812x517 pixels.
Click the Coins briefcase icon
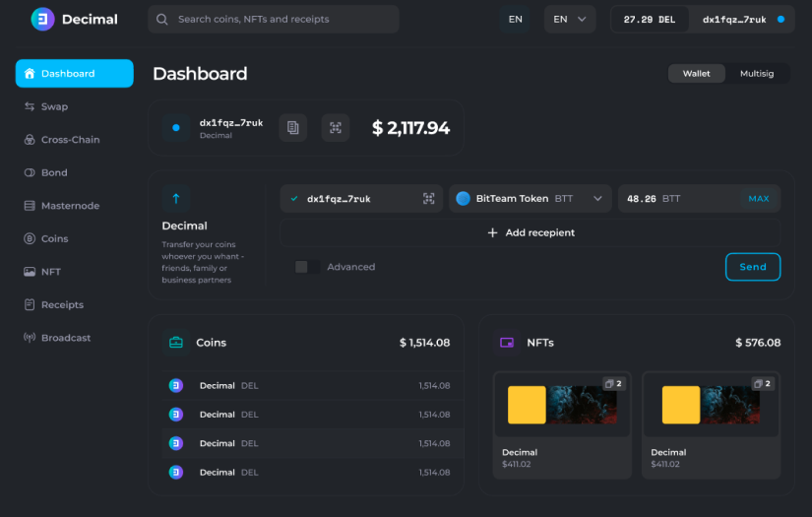[176, 343]
